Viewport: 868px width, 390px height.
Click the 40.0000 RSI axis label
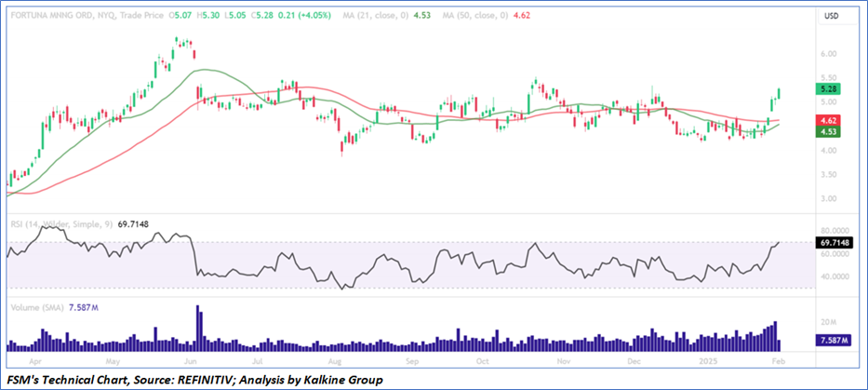(835, 276)
